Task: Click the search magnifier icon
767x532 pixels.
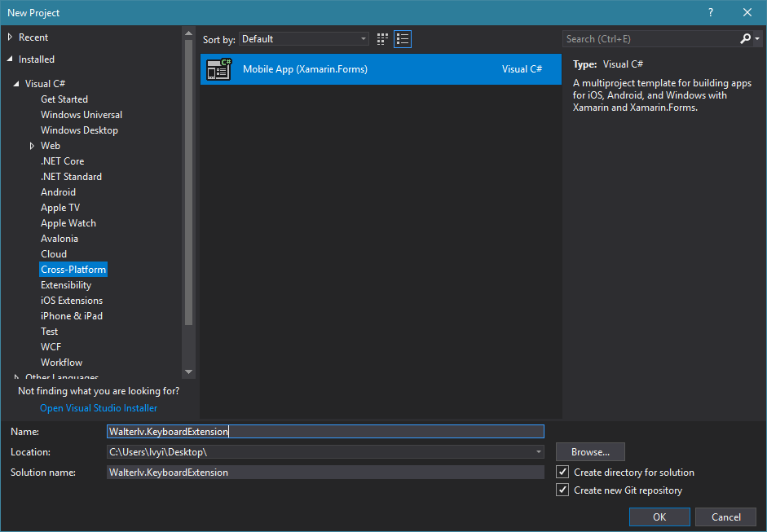Action: [745, 38]
